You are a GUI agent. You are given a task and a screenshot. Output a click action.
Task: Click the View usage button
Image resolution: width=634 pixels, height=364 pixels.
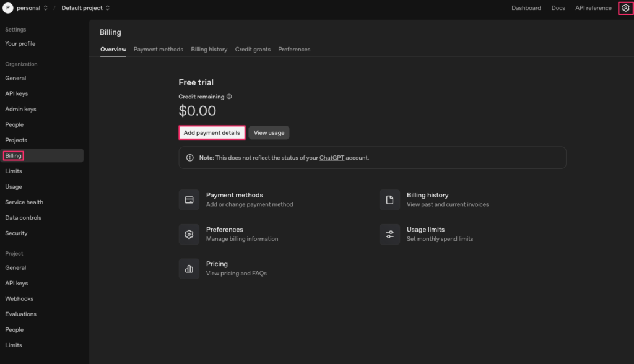tap(269, 133)
